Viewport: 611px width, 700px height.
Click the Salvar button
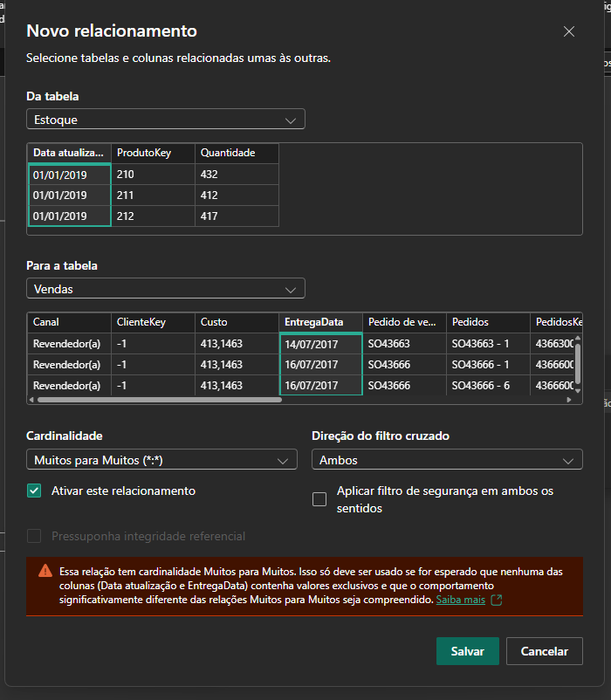pos(467,651)
